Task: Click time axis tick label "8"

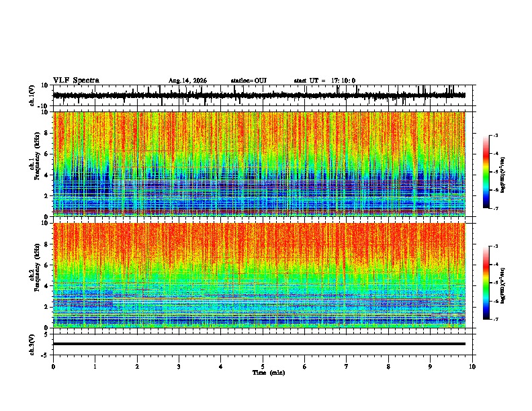Action: pyautogui.click(x=388, y=367)
